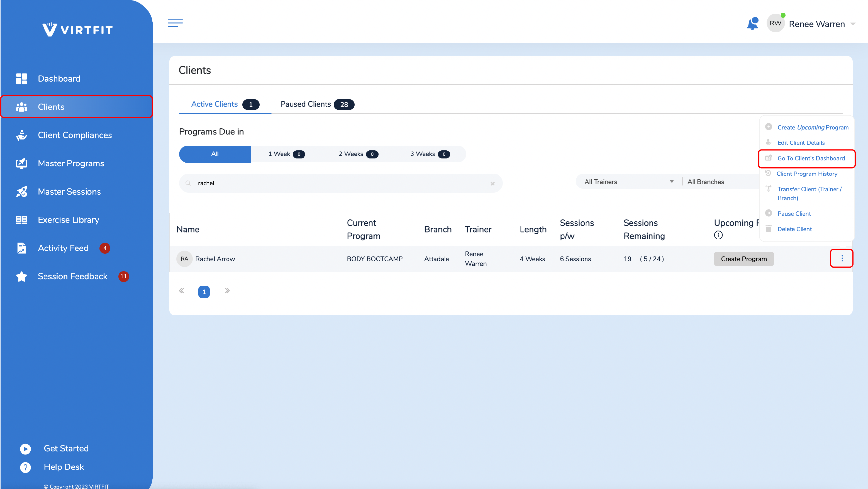Click the 4 Weeks length cell

[x=532, y=259]
